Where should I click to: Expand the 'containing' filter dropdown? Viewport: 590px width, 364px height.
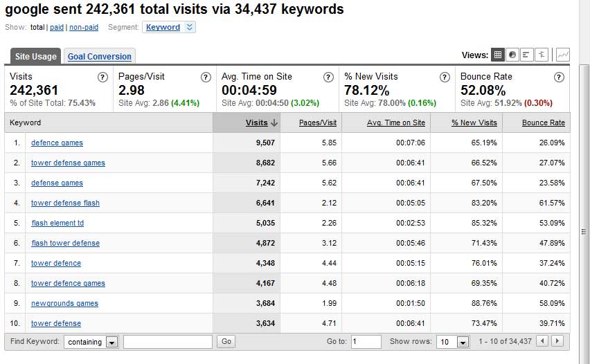coord(111,342)
